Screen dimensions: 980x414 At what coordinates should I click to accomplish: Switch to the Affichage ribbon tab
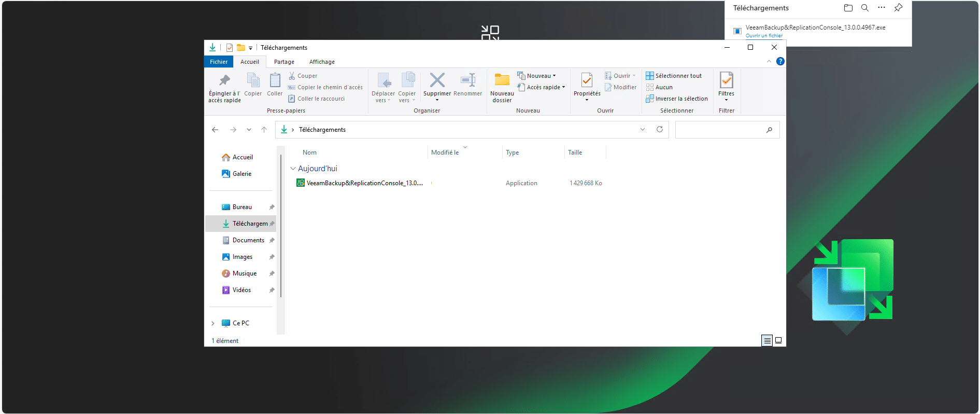tap(322, 62)
